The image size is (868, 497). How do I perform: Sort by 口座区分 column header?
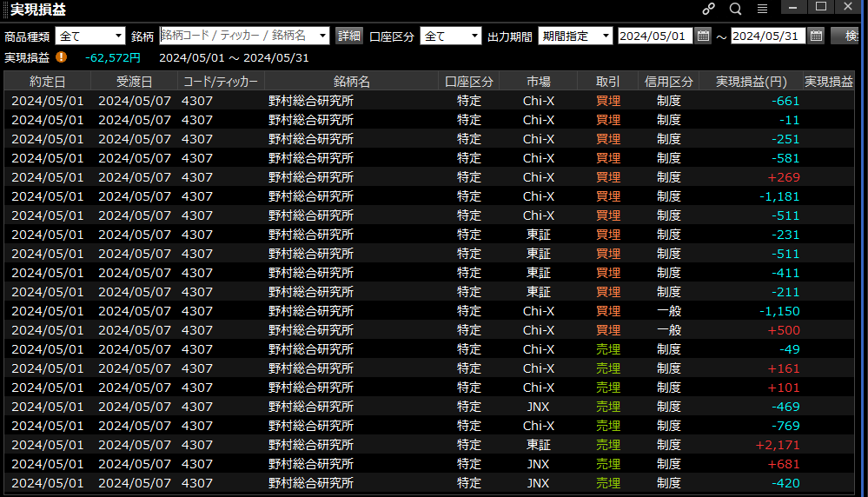[469, 82]
